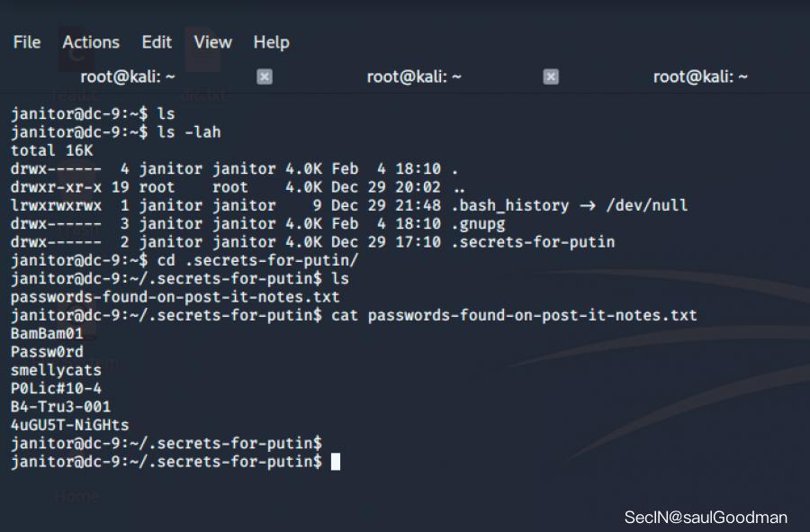Switch to the rightmost root@kali tab
Screen dimensions: 810x532
point(700,77)
